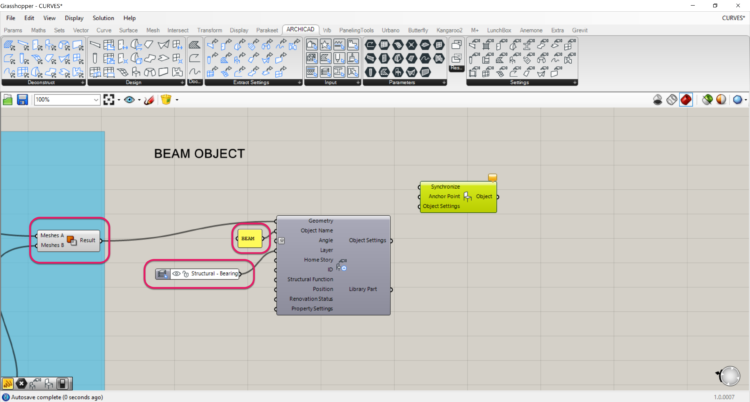Toggle the document preview off icon
This screenshot has width=750, height=402.
[x=659, y=100]
